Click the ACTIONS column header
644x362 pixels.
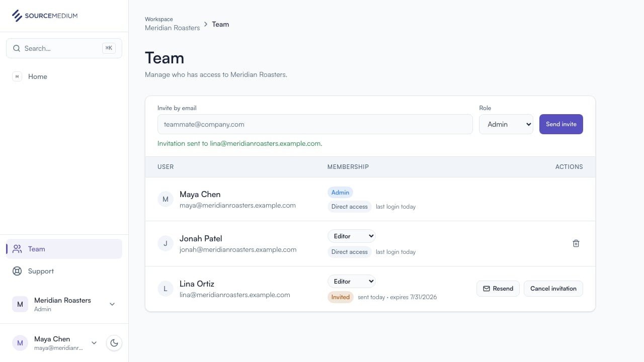pyautogui.click(x=569, y=167)
